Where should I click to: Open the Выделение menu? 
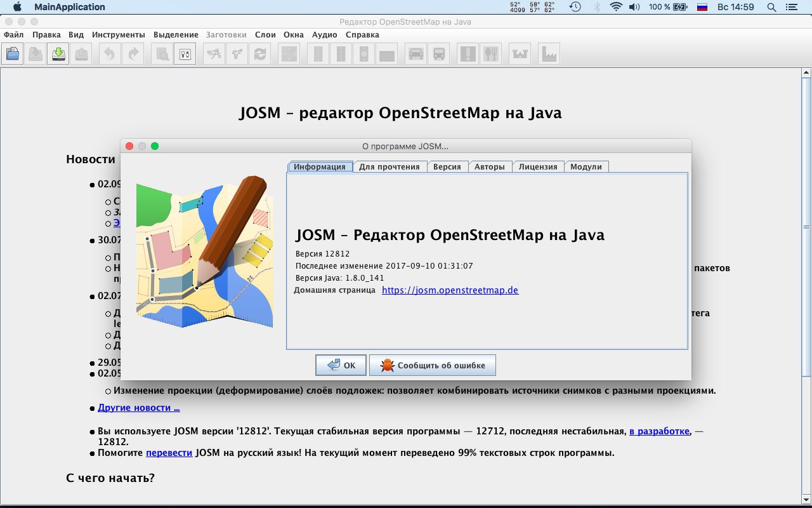pos(175,34)
